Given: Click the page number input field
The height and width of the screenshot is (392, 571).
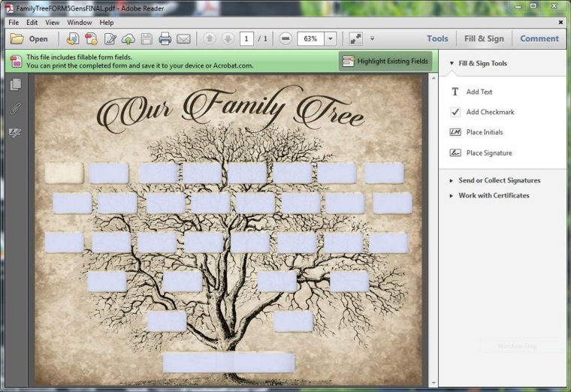Looking at the screenshot, I should [246, 39].
